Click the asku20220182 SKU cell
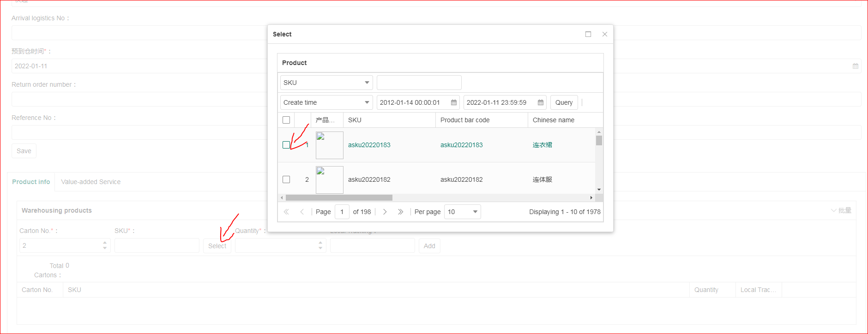 (x=369, y=179)
